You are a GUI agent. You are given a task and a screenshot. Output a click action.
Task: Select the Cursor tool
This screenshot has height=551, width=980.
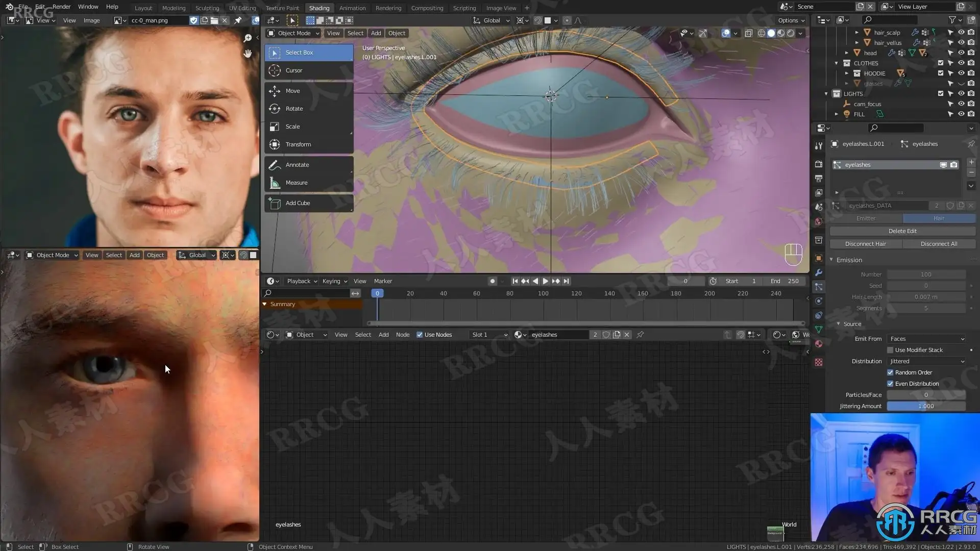click(x=309, y=70)
